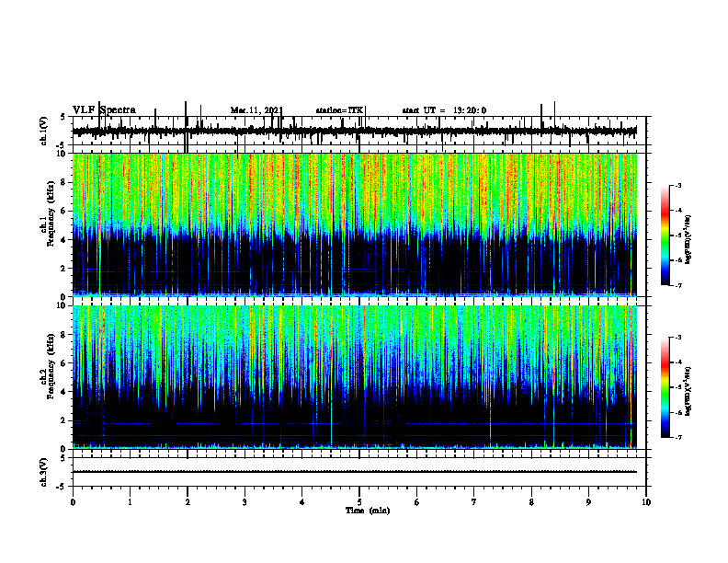
Task: Click the "ch.3(V)" waveform axis label
Action: click(44, 472)
